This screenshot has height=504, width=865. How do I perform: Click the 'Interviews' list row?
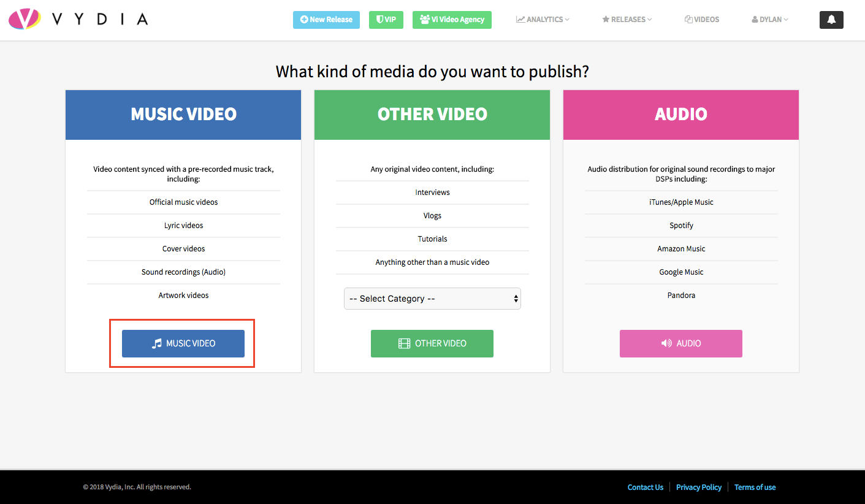(432, 193)
